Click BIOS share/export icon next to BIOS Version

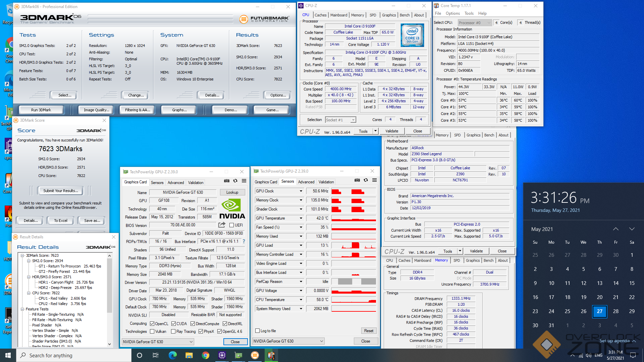click(x=222, y=225)
